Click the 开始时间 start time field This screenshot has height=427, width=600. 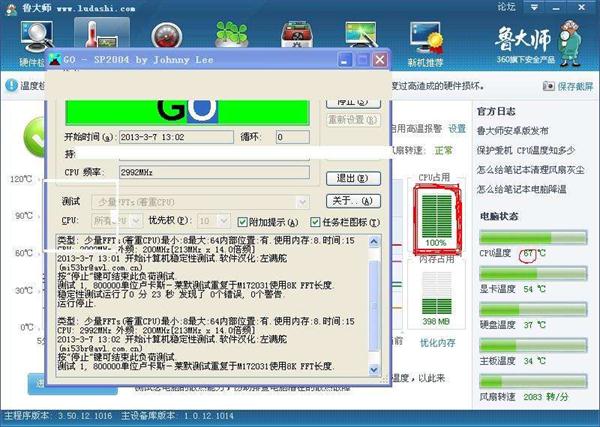point(176,137)
